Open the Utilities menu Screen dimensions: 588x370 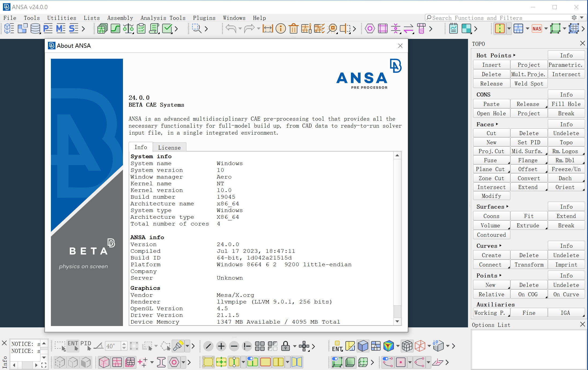62,18
